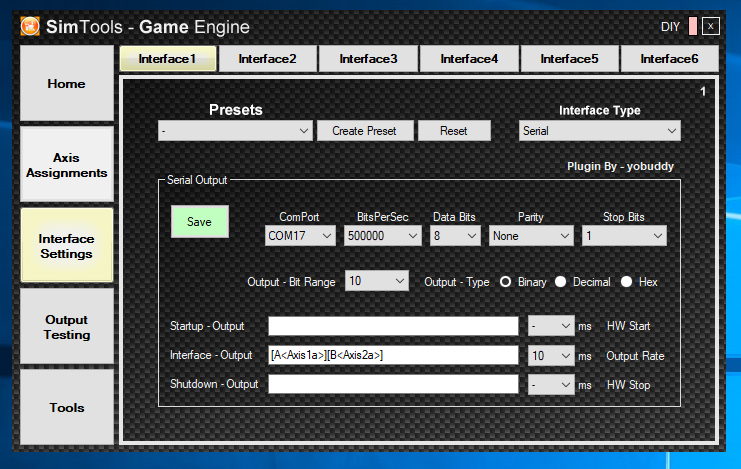The height and width of the screenshot is (469, 741).
Task: Click the 'HW Stop' label
Action: coord(629,385)
